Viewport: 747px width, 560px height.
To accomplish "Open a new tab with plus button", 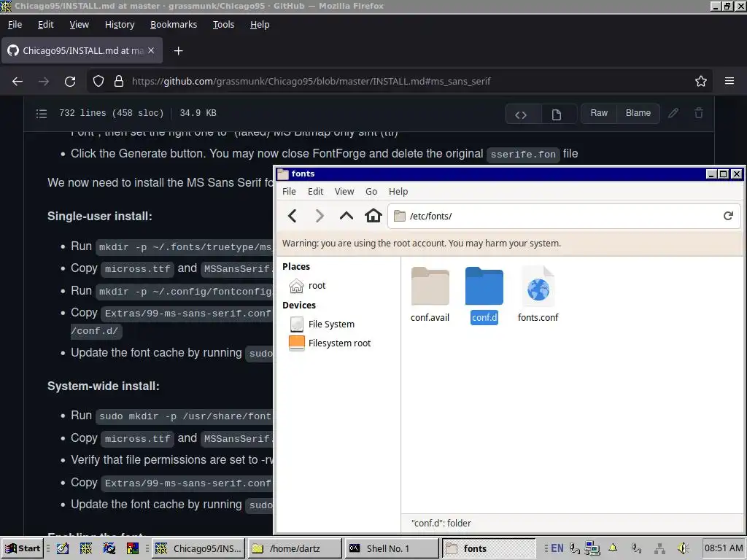I will point(178,51).
